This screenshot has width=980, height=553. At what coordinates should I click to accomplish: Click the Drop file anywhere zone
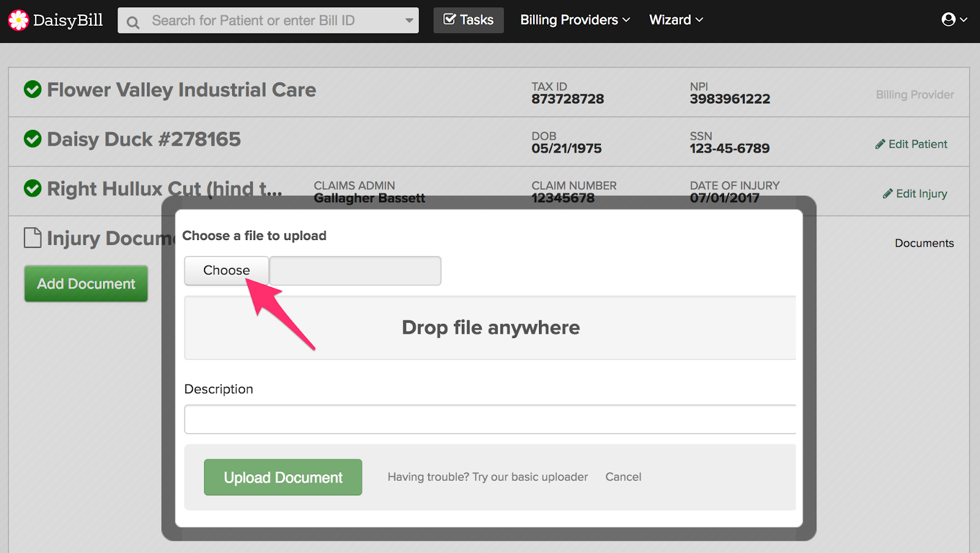[x=490, y=328]
